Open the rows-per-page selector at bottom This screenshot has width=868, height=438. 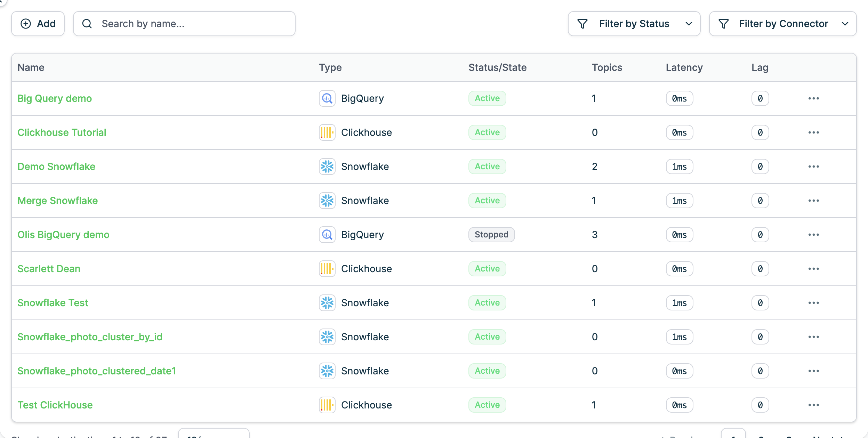214,434
